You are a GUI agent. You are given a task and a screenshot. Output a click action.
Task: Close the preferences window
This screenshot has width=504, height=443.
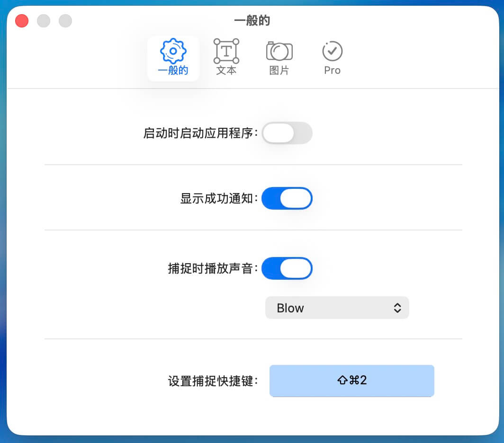click(21, 21)
